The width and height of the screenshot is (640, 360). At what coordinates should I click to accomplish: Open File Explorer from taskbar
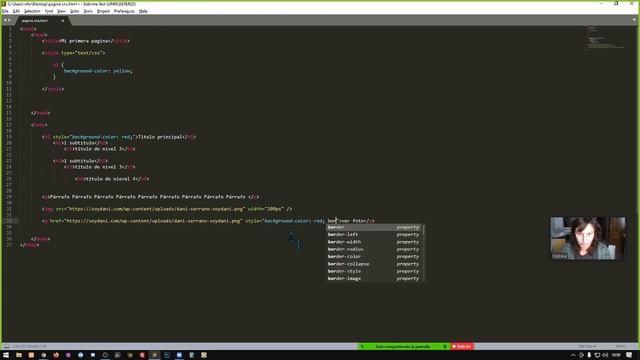pos(19,356)
